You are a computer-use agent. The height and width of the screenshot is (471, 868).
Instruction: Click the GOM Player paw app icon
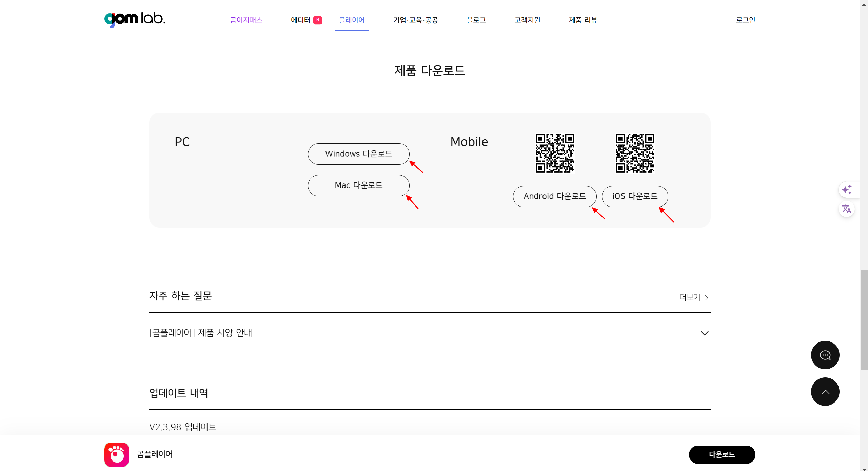tap(117, 454)
